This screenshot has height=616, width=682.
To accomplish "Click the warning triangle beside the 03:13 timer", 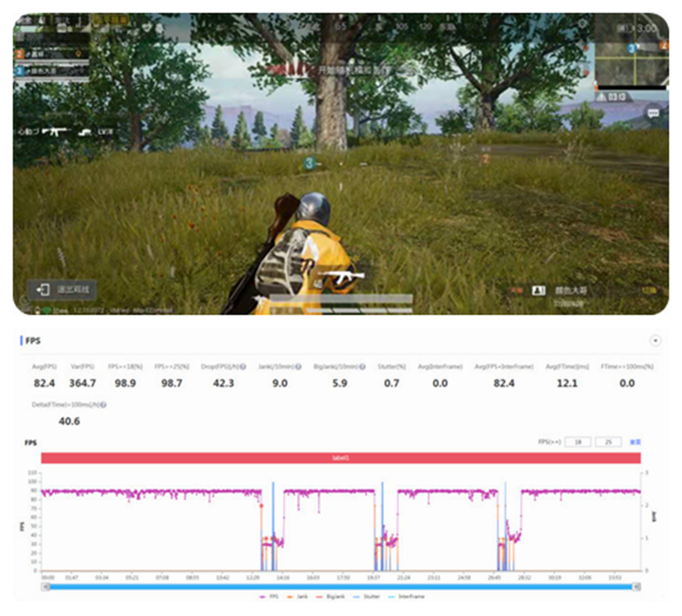I will 601,97.
